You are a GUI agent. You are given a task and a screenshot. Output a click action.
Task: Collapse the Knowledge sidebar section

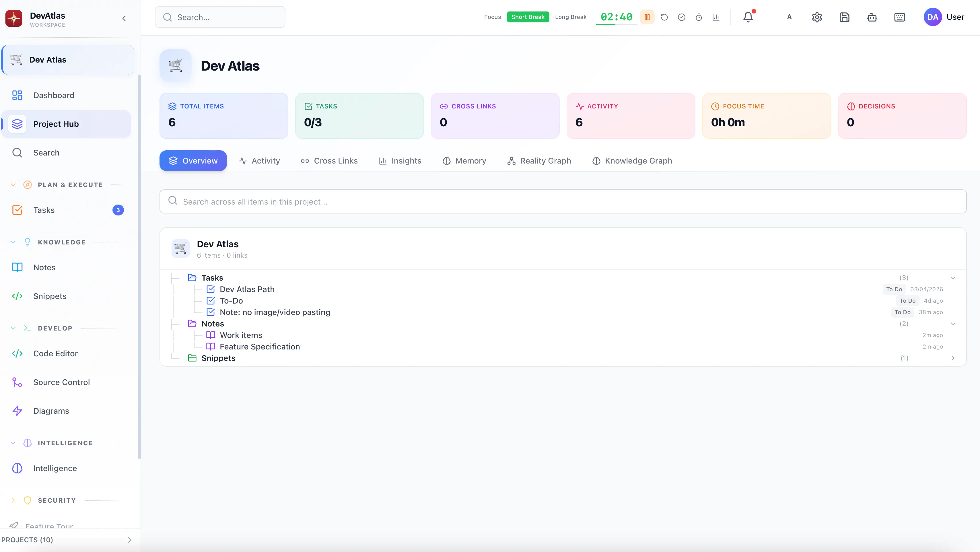(13, 242)
